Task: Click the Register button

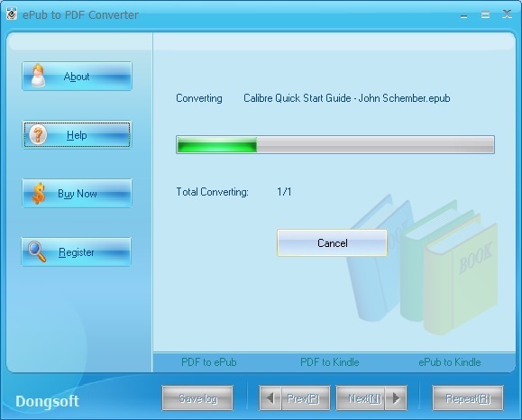Action: (77, 252)
